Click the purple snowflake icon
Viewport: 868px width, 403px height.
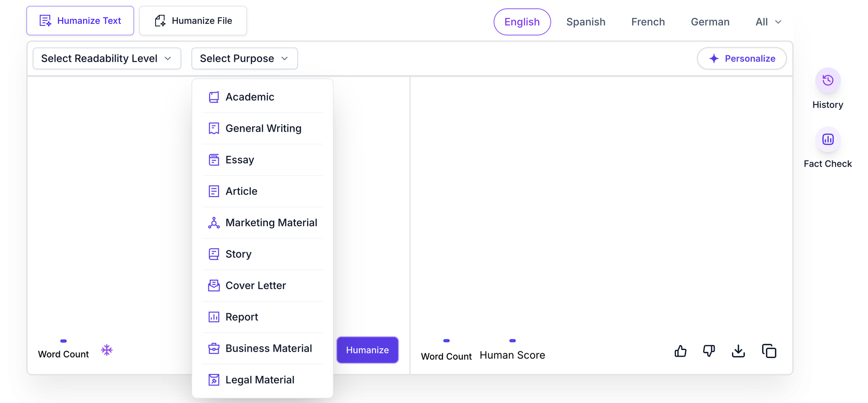[x=107, y=350]
